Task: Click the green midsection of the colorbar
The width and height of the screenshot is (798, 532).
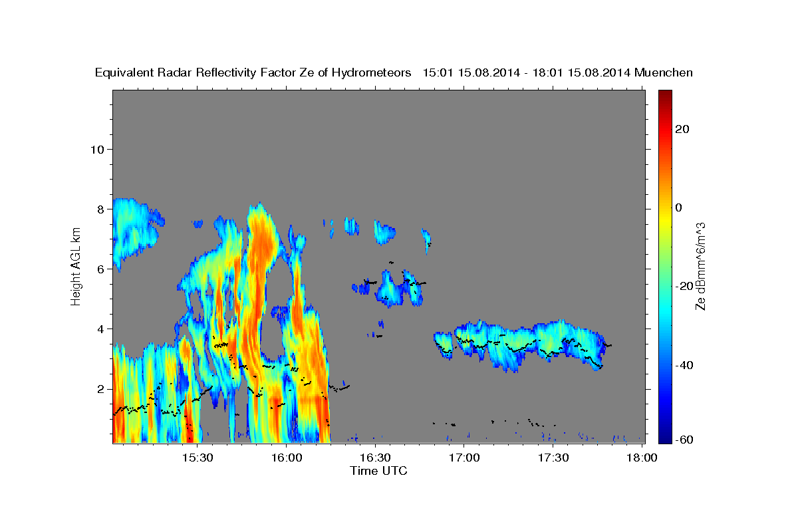Action: tap(665, 266)
